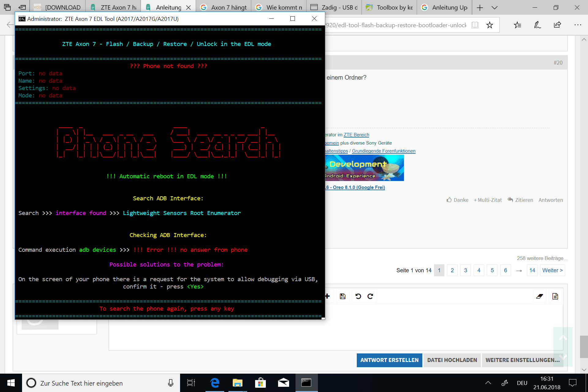This screenshot has height=392, width=588.
Task: Open Microsoft Edge from the taskbar
Action: pyautogui.click(x=215, y=383)
